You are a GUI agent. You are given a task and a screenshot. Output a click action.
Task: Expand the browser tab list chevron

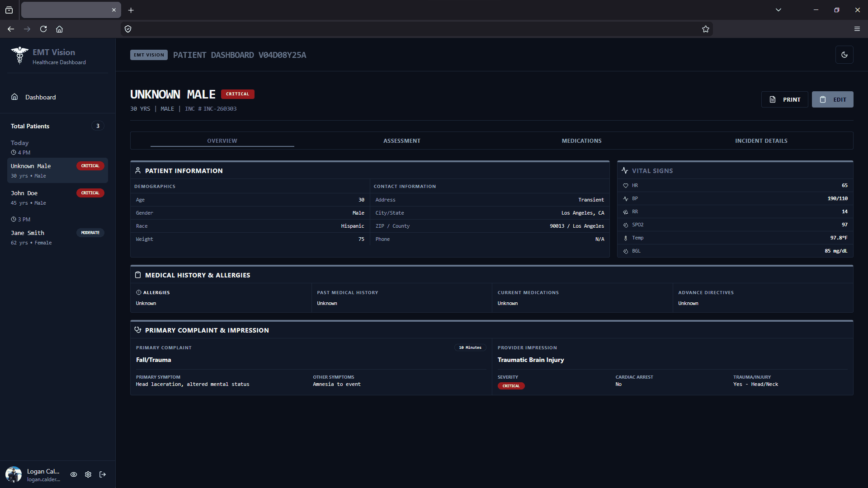pos(778,10)
